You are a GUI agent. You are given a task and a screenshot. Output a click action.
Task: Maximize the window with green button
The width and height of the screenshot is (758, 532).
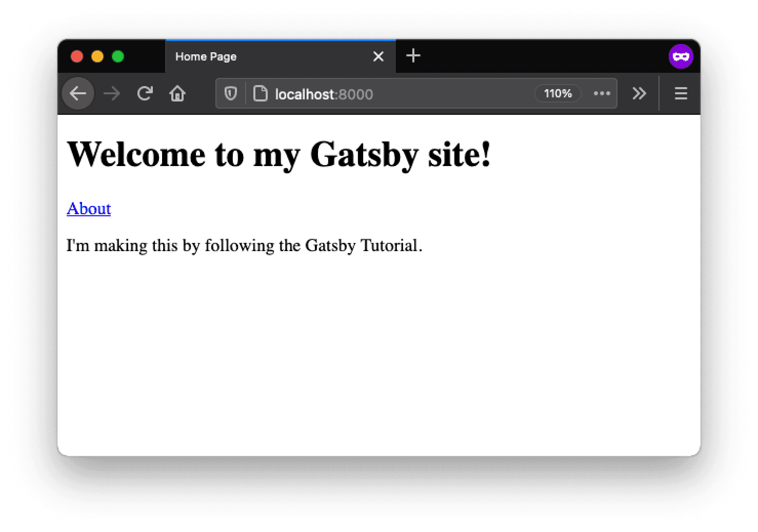[118, 56]
